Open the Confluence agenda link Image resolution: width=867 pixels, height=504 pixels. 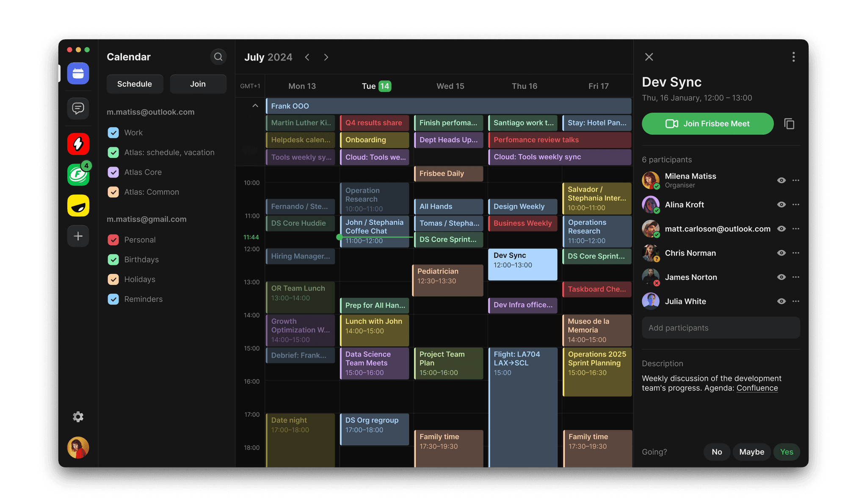[757, 388]
